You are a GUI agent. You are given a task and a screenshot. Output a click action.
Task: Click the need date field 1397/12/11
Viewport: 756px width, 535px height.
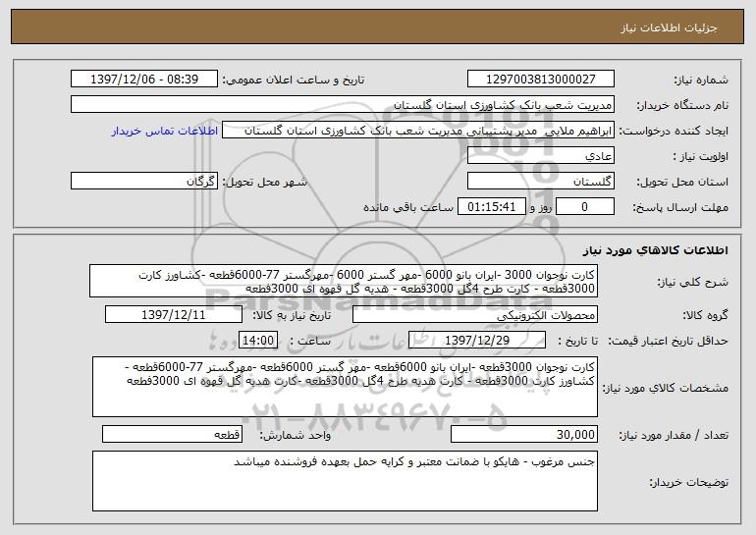point(174,314)
